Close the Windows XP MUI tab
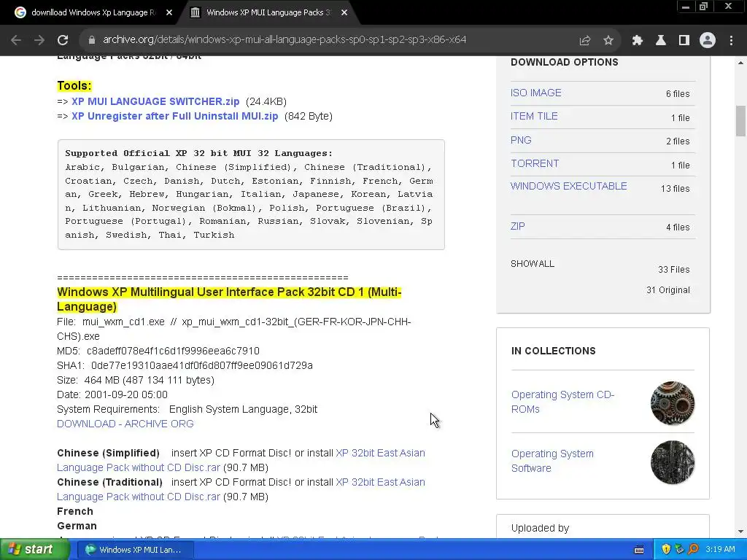Screen dimensions: 747x560 tap(344, 13)
